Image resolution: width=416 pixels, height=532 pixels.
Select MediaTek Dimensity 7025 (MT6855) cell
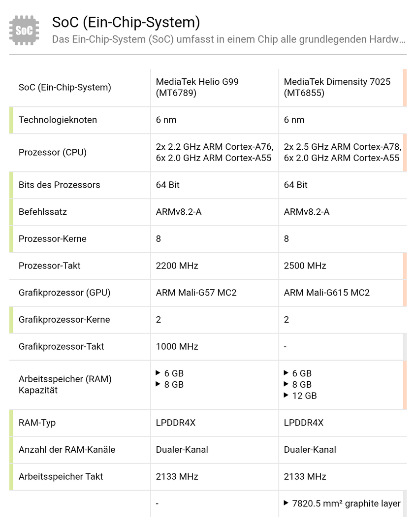click(x=337, y=87)
